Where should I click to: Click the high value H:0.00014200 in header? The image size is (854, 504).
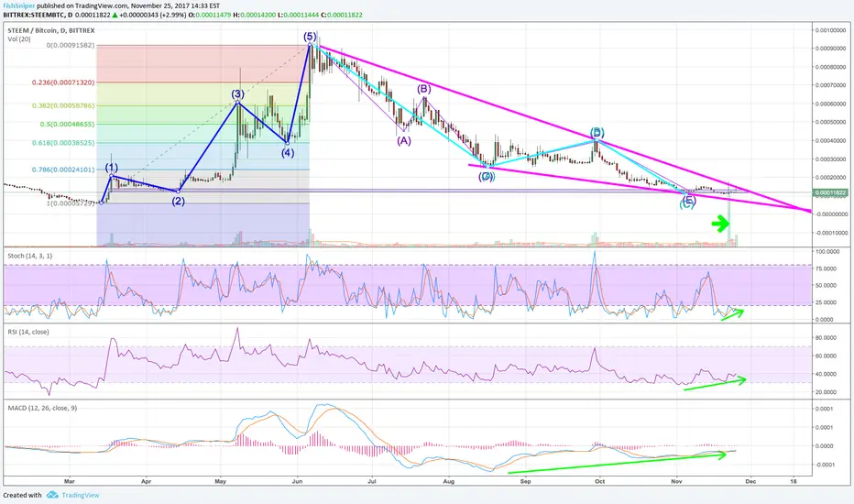253,15
